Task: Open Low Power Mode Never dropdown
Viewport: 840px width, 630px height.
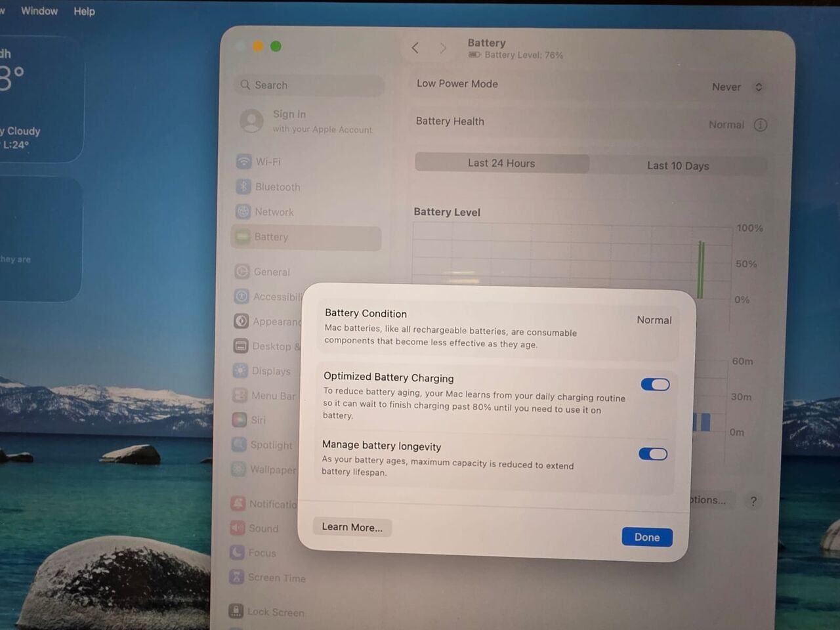Action: pos(738,87)
